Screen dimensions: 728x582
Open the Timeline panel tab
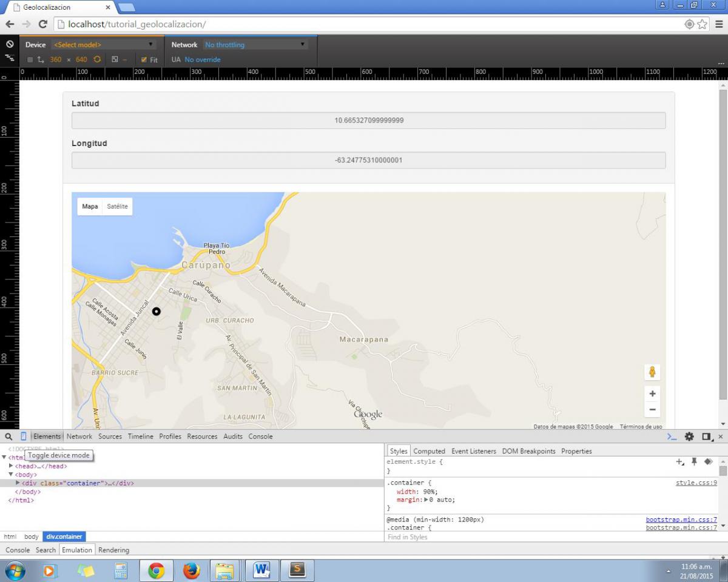coord(140,436)
